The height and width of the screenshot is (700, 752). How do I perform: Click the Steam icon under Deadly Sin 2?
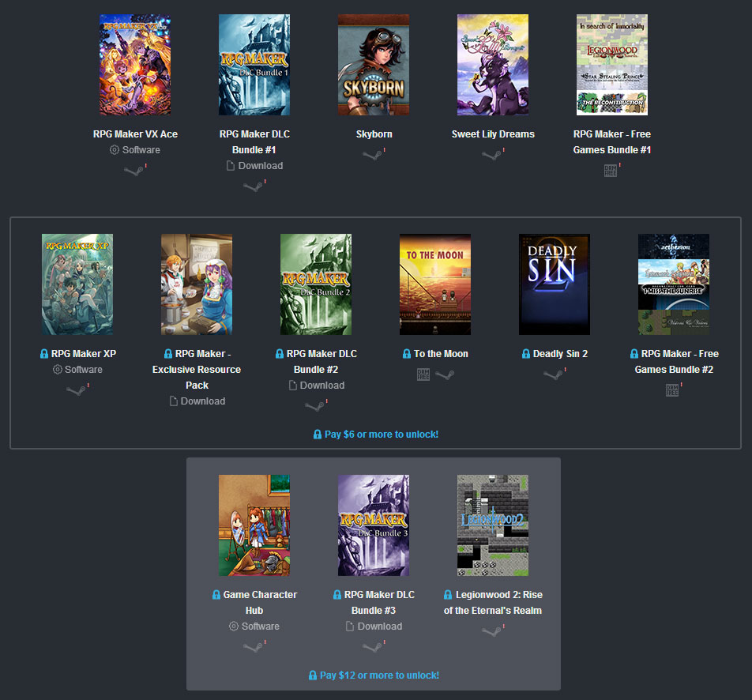click(553, 374)
